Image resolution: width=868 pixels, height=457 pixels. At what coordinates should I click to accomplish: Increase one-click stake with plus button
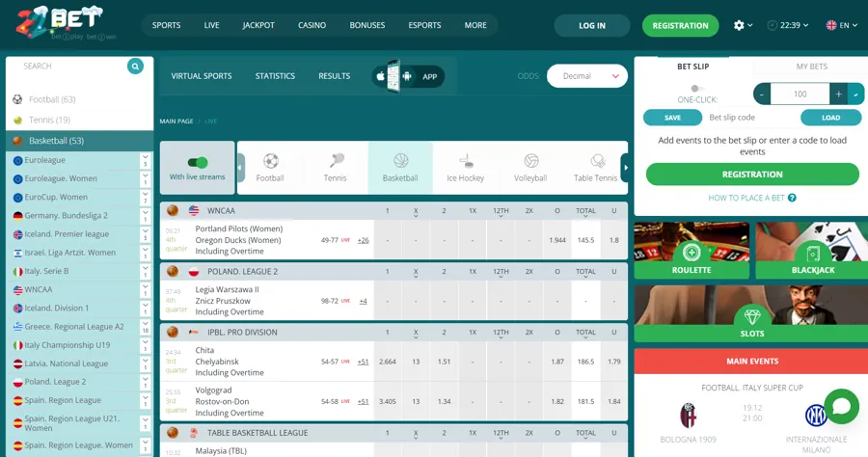click(839, 94)
